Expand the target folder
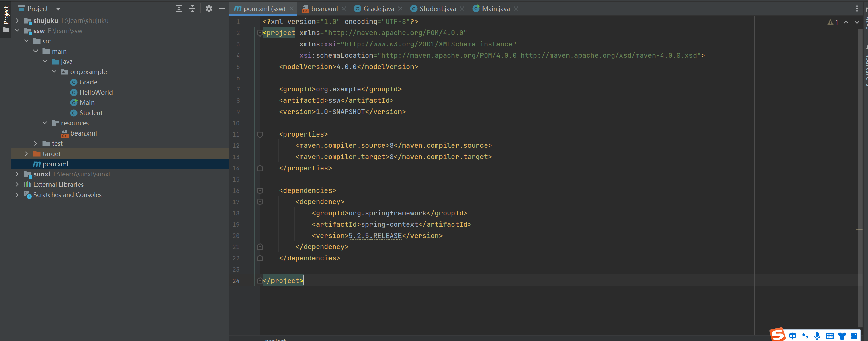The height and width of the screenshot is (341, 868). tap(26, 154)
